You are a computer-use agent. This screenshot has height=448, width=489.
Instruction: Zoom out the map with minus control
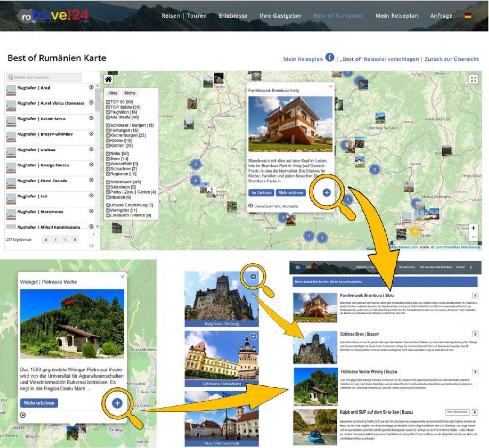[474, 237]
